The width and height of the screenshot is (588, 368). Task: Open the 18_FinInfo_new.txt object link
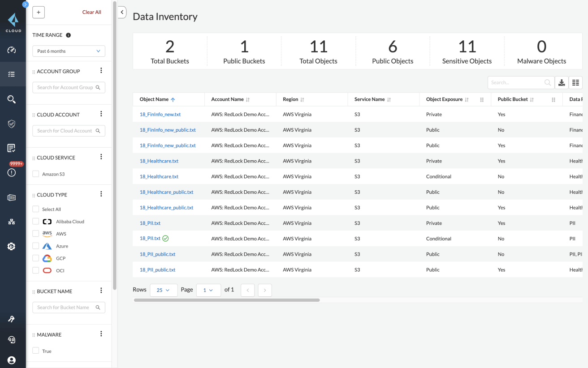click(x=160, y=114)
